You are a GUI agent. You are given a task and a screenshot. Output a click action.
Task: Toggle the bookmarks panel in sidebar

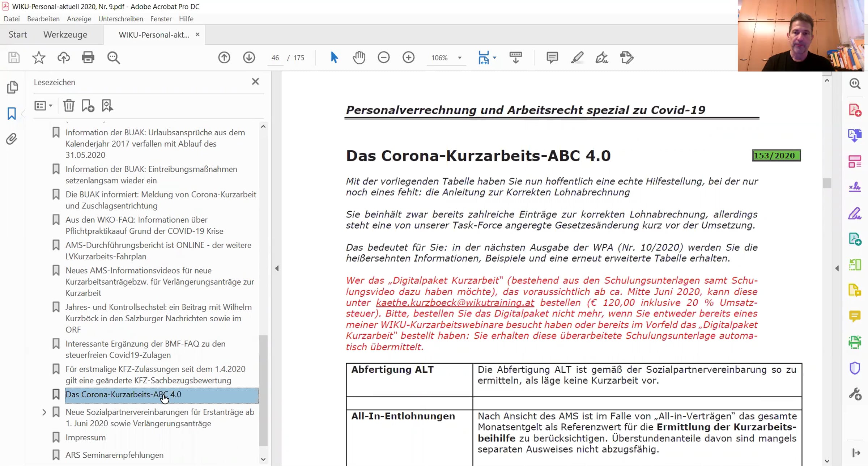[x=12, y=113]
